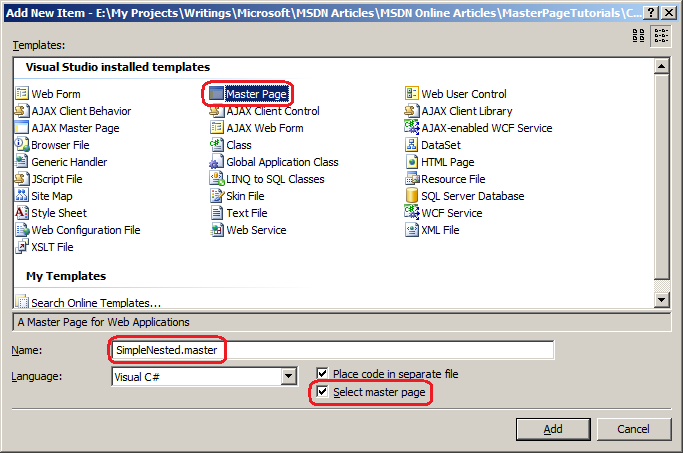Click the Cancel button

click(x=633, y=429)
